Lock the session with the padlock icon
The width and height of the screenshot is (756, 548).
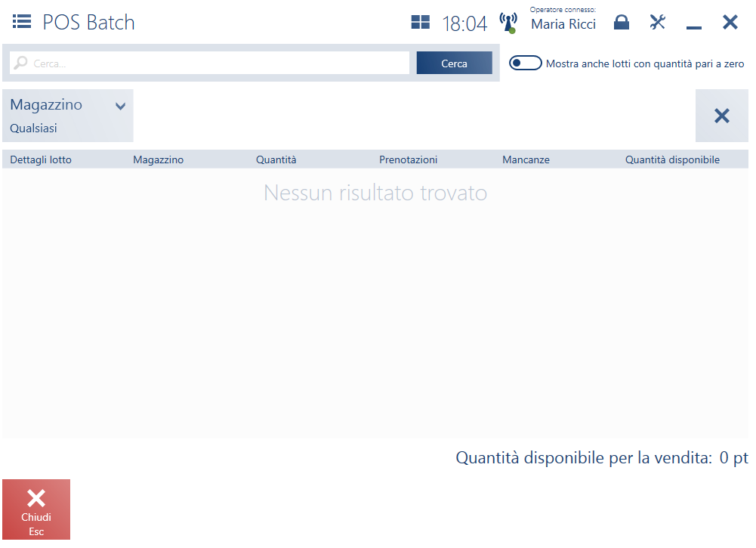click(621, 22)
